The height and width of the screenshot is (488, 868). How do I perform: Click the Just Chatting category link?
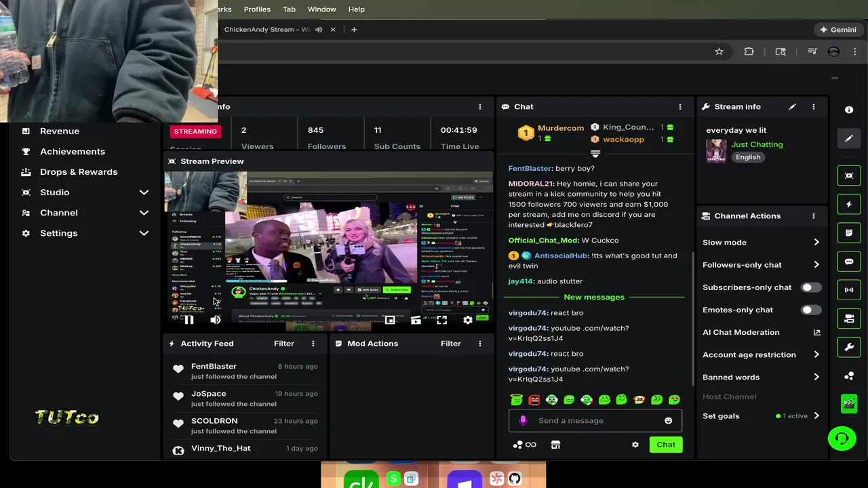(757, 144)
